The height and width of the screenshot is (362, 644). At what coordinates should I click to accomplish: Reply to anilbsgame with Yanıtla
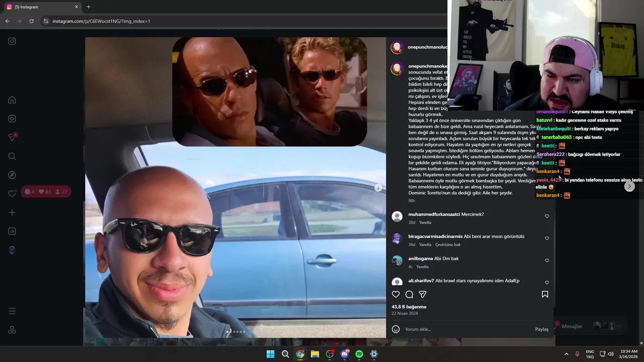pos(422,267)
